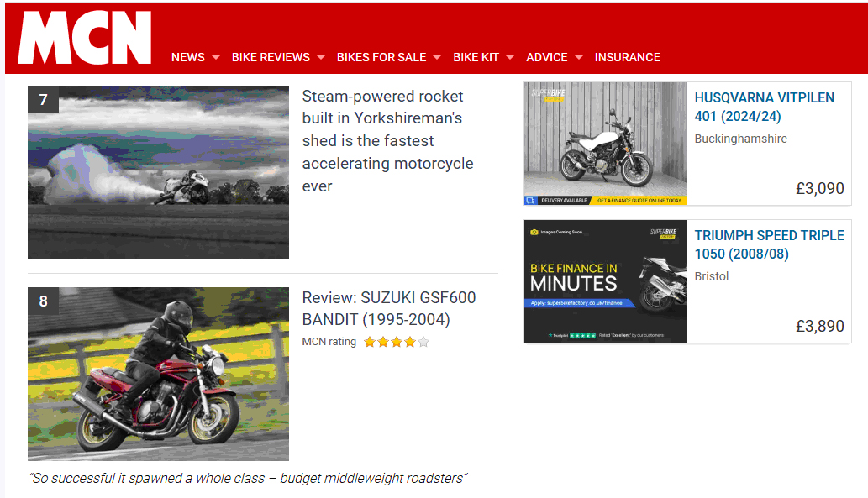
Task: Expand the Bike Reviews dropdown arrow
Action: pos(321,57)
